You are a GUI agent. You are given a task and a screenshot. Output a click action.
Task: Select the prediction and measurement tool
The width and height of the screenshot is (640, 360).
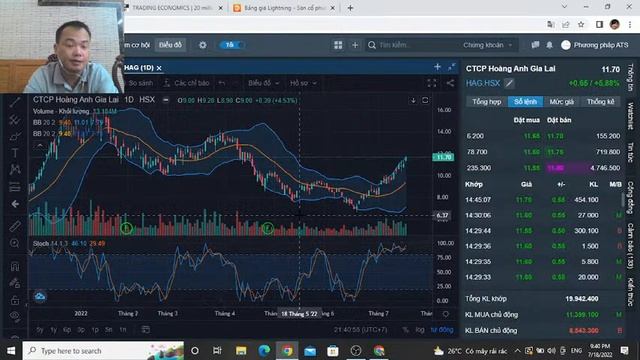tap(15, 187)
